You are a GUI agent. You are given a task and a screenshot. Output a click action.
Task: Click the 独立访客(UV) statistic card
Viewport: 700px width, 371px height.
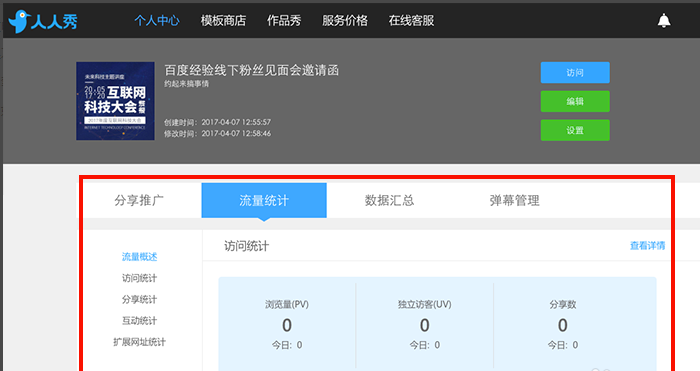tap(425, 324)
